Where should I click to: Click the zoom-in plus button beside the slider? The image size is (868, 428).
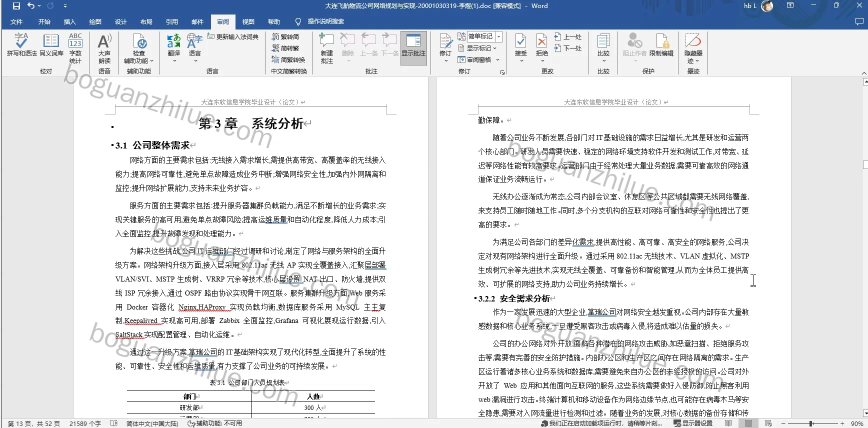[x=842, y=423]
